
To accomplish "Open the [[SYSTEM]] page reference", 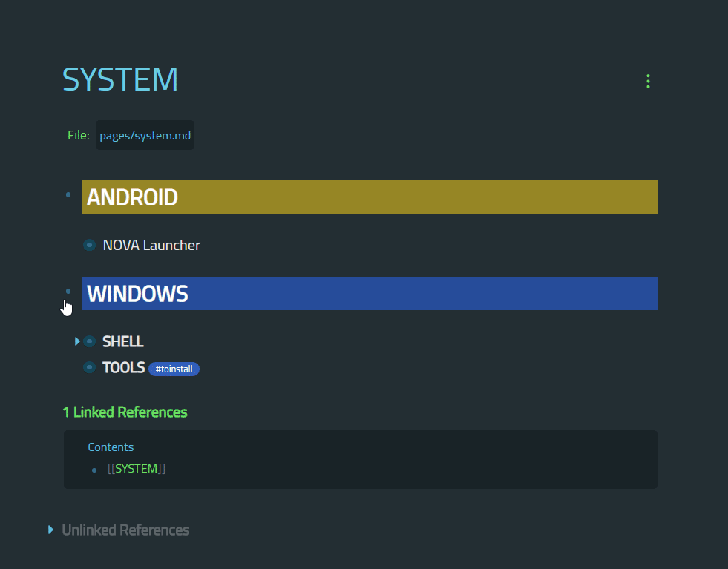I will click(x=137, y=469).
